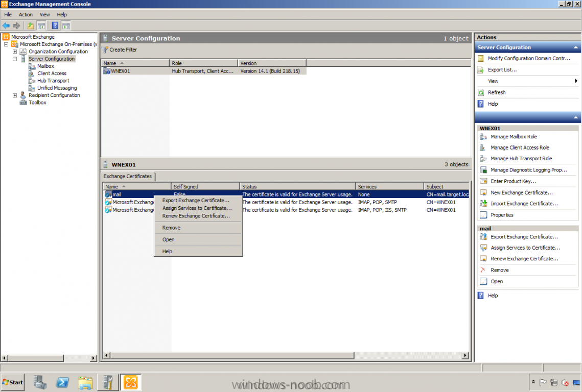Sort certificates by the Self Signed column
This screenshot has width=582, height=392.
click(x=205, y=186)
